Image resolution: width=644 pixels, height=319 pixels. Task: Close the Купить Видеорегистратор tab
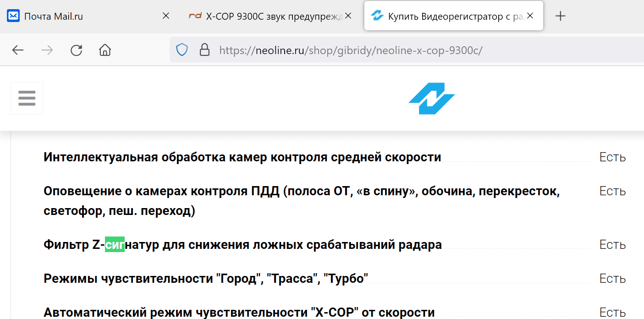(x=530, y=16)
